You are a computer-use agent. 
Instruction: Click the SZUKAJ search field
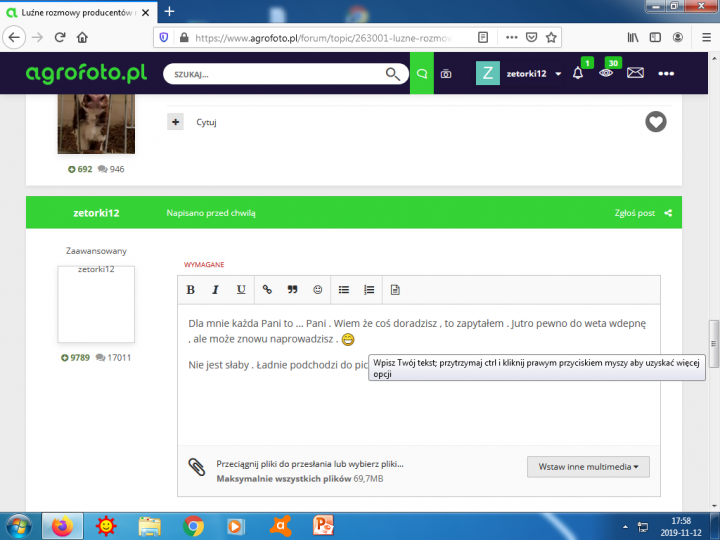point(275,74)
